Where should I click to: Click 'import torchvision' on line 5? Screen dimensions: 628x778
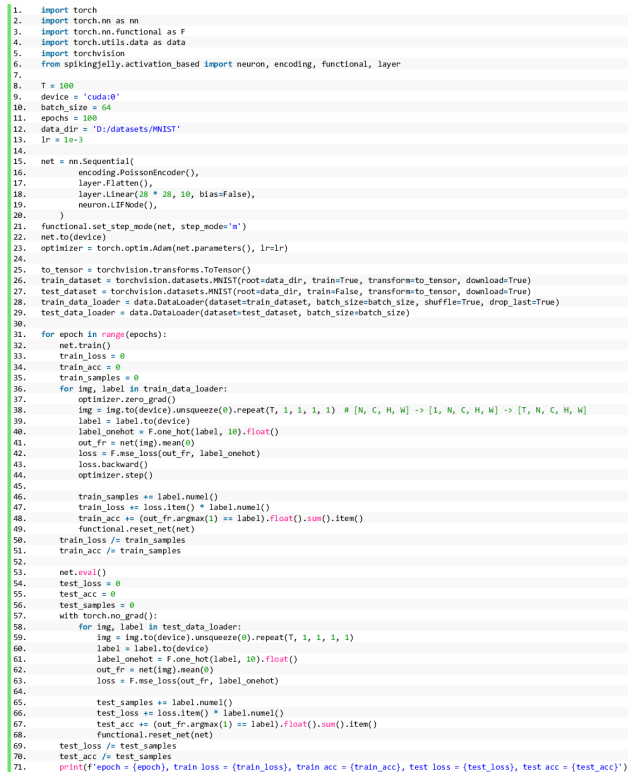point(83,54)
